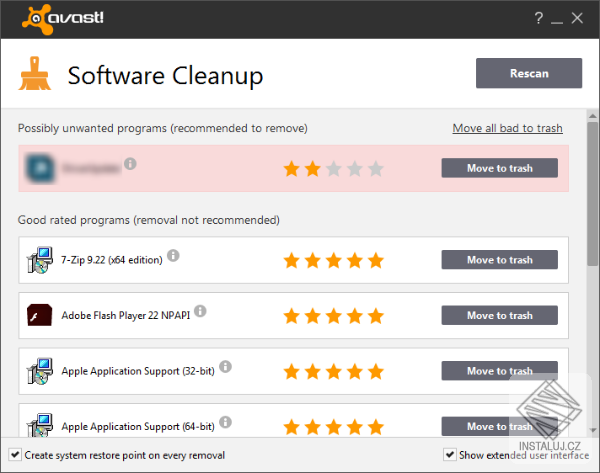
Task: Click the two-star rating of unwanted program
Action: pos(333,169)
